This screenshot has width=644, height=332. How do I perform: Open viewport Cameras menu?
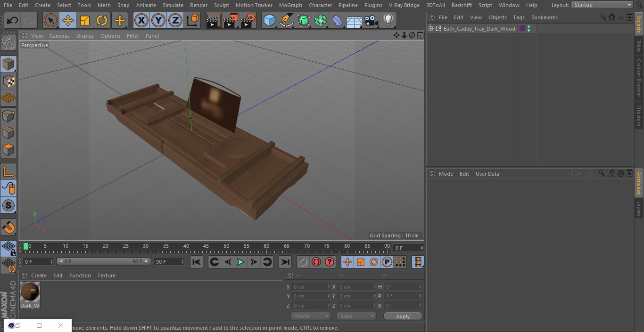[59, 36]
